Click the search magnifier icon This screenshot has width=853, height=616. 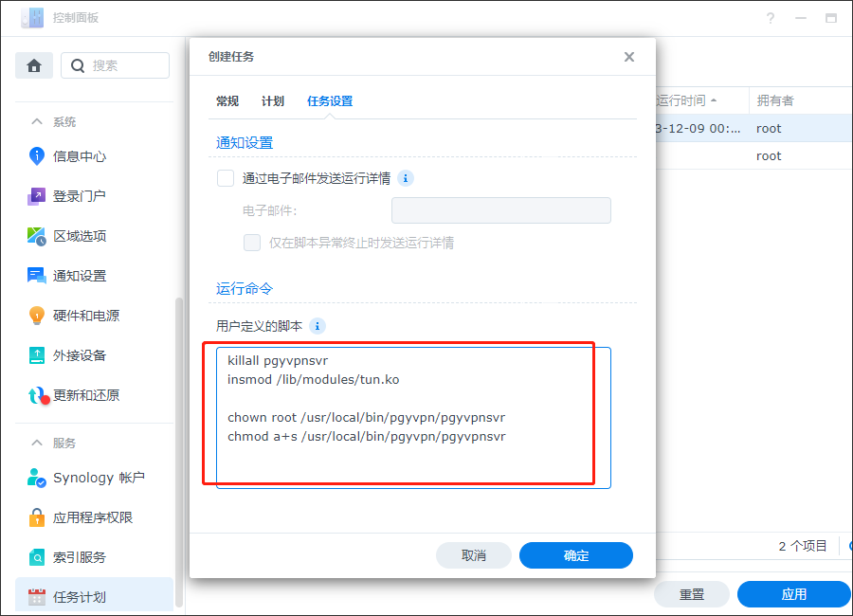[x=78, y=65]
